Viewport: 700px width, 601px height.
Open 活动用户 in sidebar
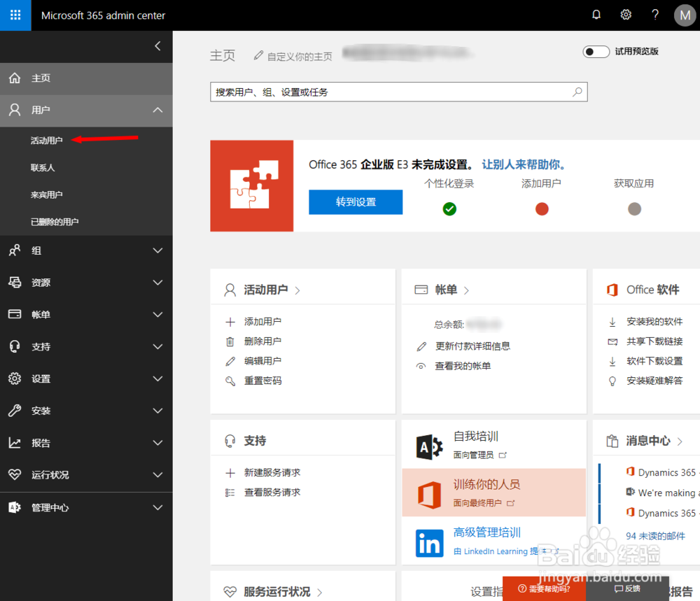[x=46, y=141]
